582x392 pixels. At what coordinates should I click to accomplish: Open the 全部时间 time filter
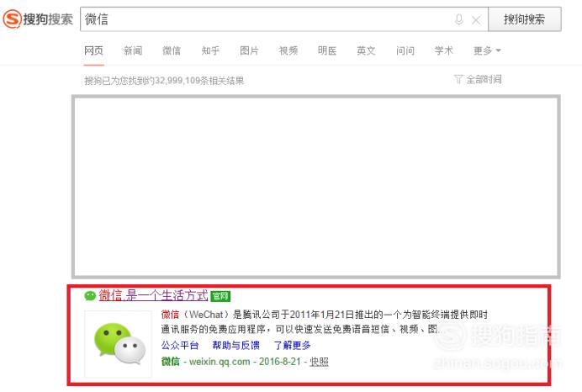point(484,79)
